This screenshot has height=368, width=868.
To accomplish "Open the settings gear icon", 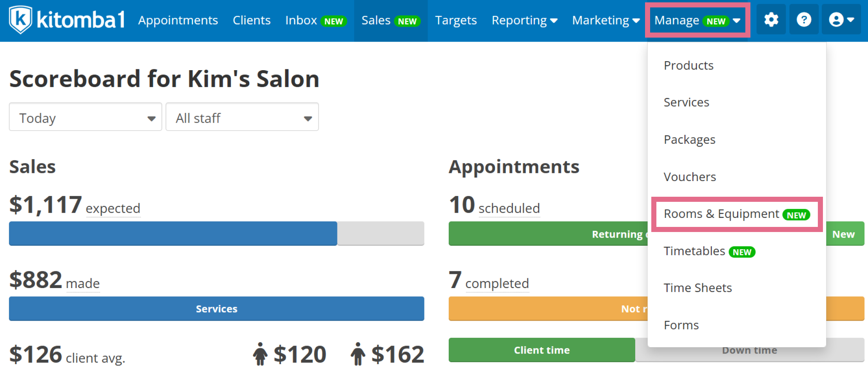I will 771,20.
